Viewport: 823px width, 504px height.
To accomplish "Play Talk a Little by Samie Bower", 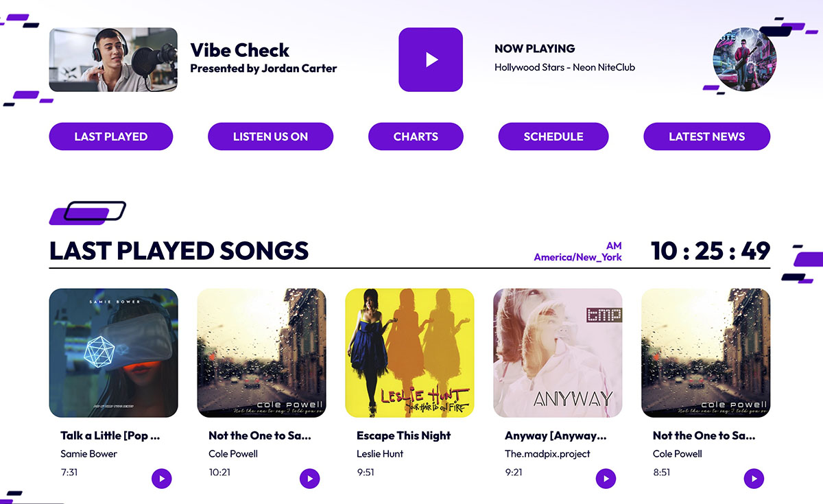I will [x=161, y=479].
